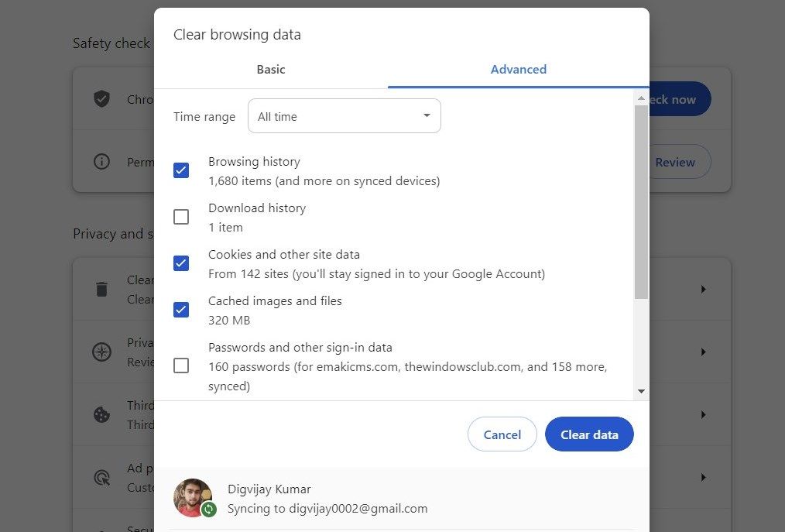The width and height of the screenshot is (785, 532).
Task: Click the Permissions info icon
Action: pyautogui.click(x=101, y=162)
